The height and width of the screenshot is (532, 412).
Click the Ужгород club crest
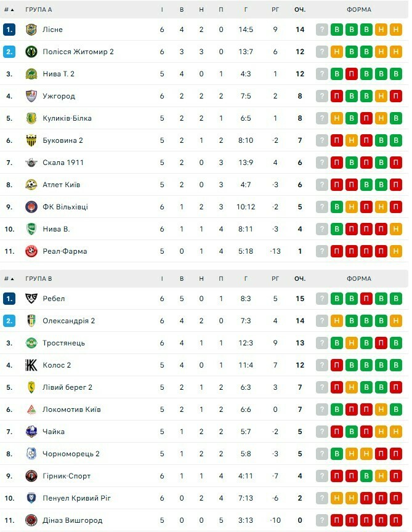31,96
